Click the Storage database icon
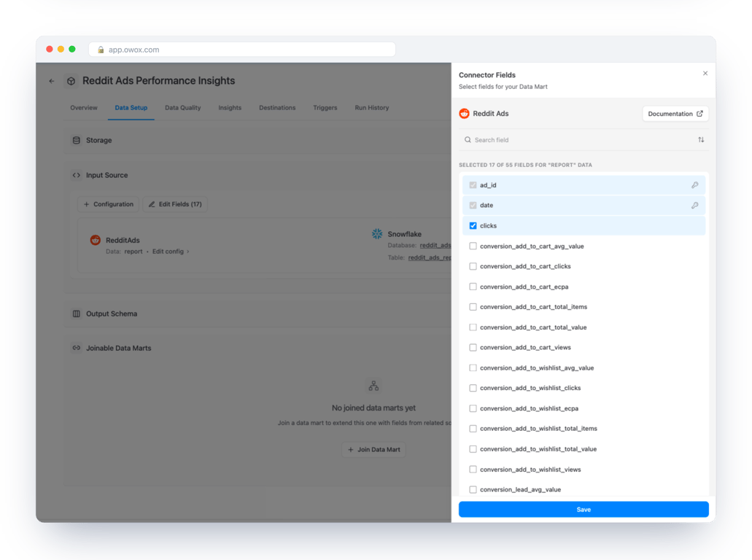The image size is (752, 560). tap(77, 141)
